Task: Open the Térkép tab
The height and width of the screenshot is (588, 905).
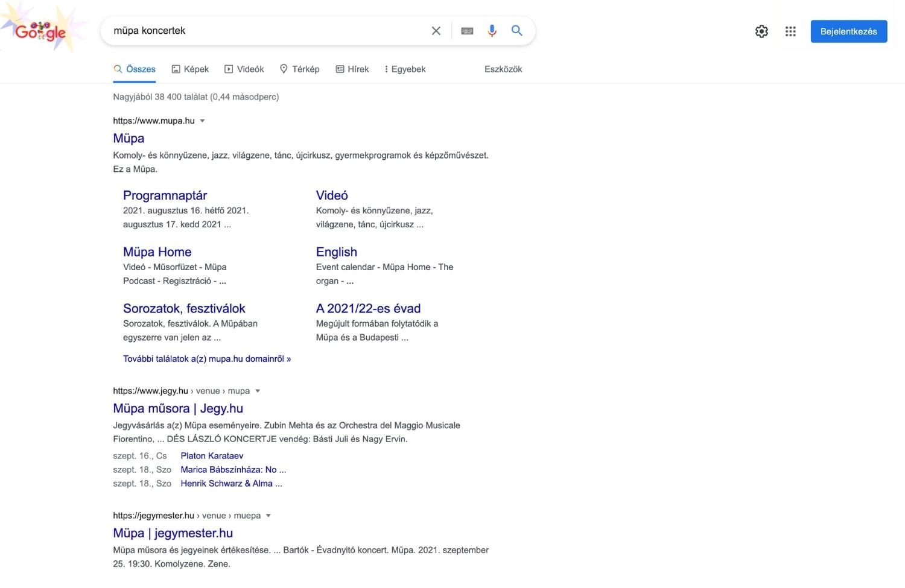Action: [x=300, y=69]
